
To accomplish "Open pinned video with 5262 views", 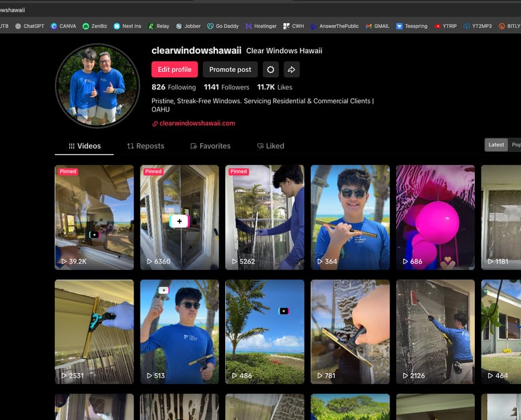I will 265,217.
